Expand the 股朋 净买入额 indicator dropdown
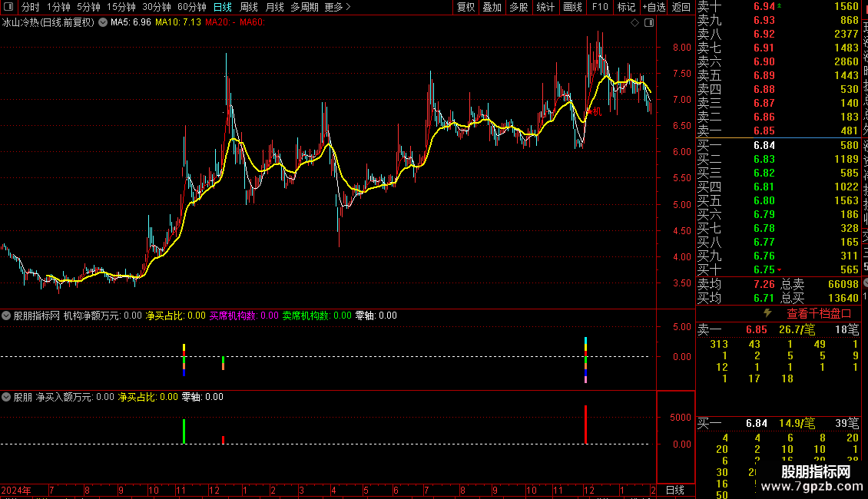The image size is (868, 499). tap(6, 397)
